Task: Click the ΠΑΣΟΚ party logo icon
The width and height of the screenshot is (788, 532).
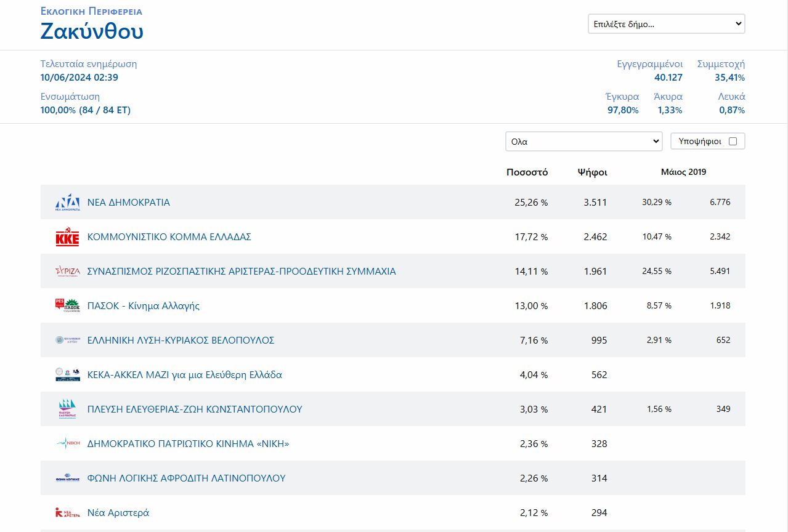Action: point(67,306)
